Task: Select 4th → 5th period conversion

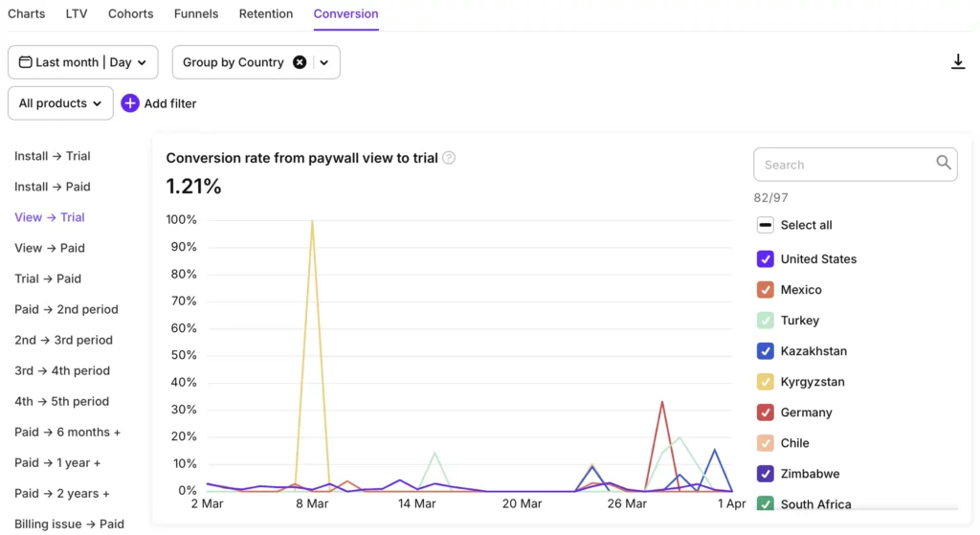Action: [x=62, y=401]
